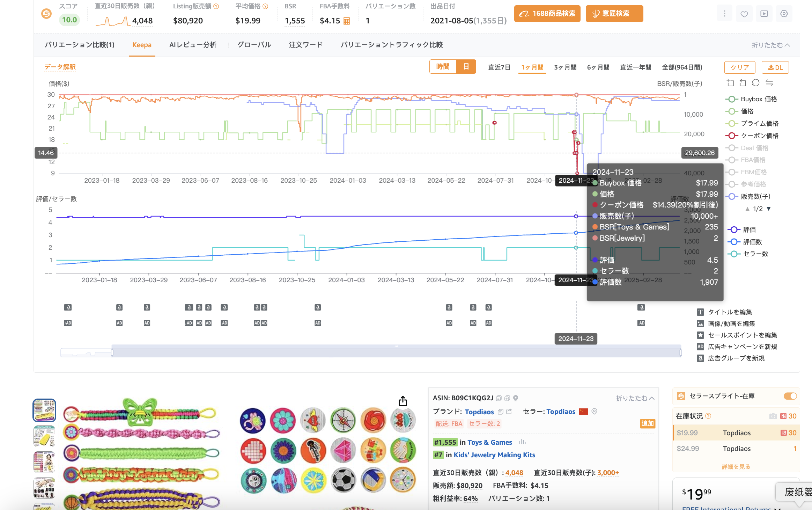Select the $24.99 Topdiaos inventory row
The width and height of the screenshot is (812, 510).
[736, 449]
